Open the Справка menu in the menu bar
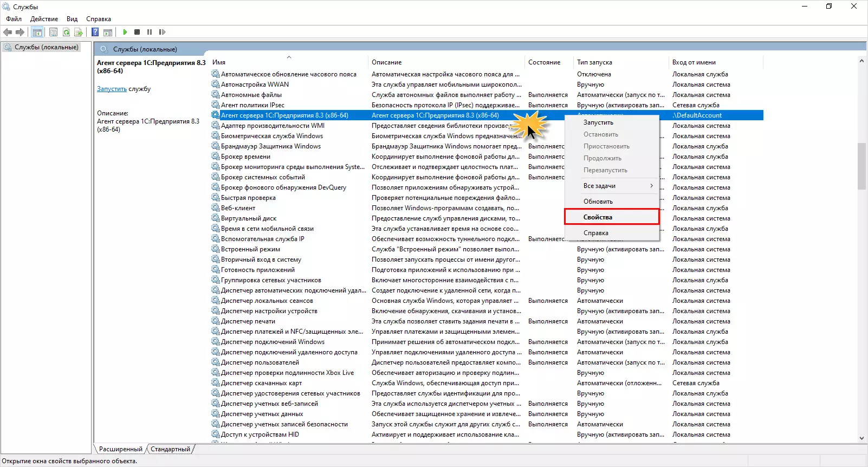 click(x=99, y=19)
